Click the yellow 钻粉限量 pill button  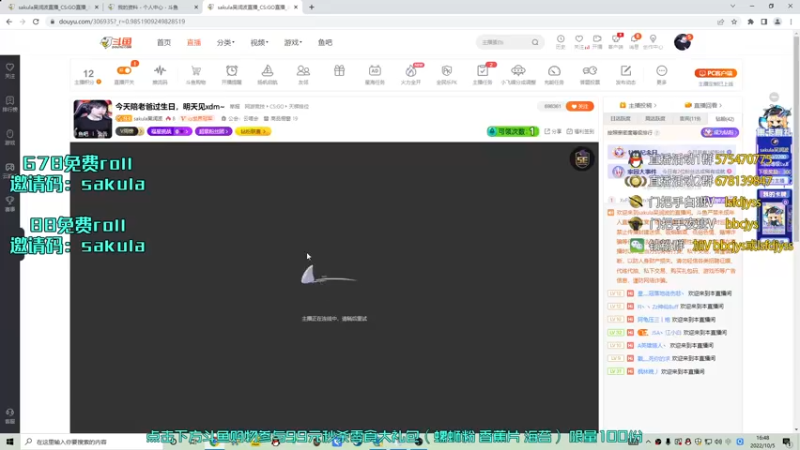tap(253, 131)
